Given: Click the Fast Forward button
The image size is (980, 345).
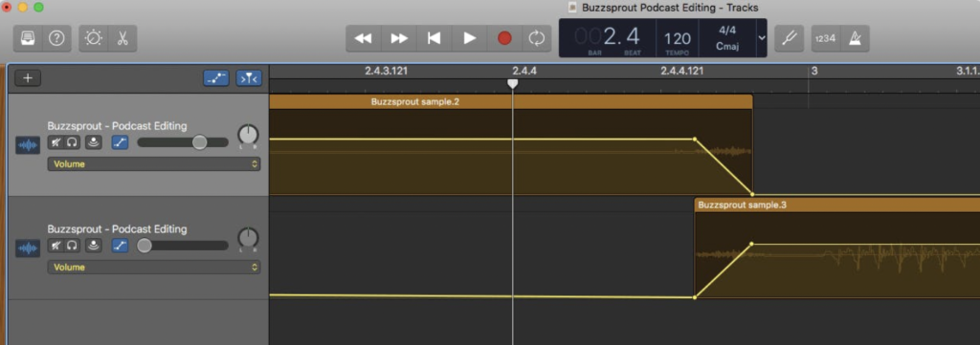Looking at the screenshot, I should 399,38.
